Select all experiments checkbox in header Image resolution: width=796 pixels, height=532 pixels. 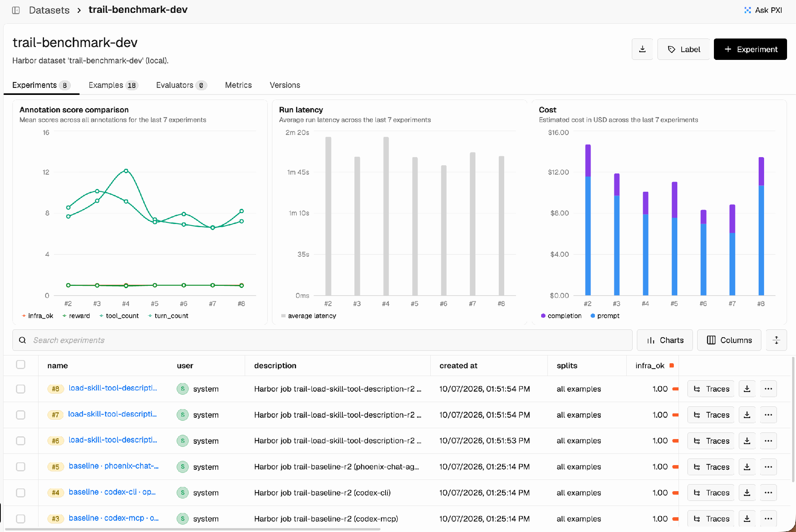click(x=21, y=364)
